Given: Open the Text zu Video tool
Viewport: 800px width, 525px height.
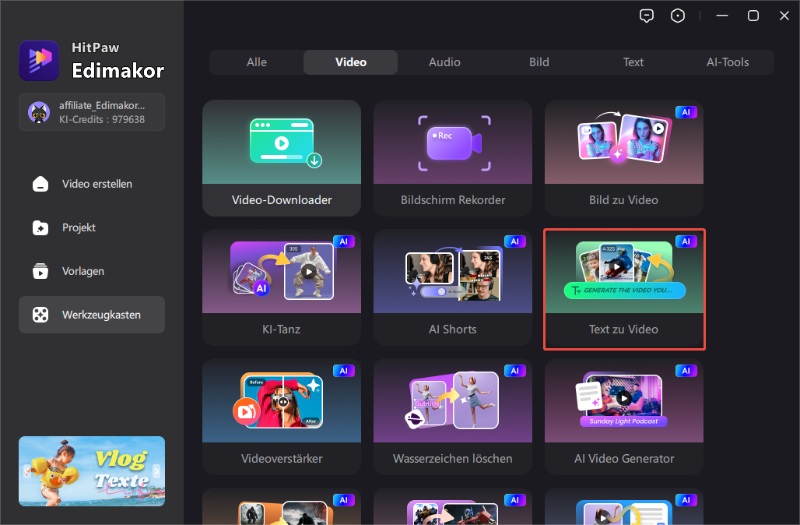Looking at the screenshot, I should (624, 288).
